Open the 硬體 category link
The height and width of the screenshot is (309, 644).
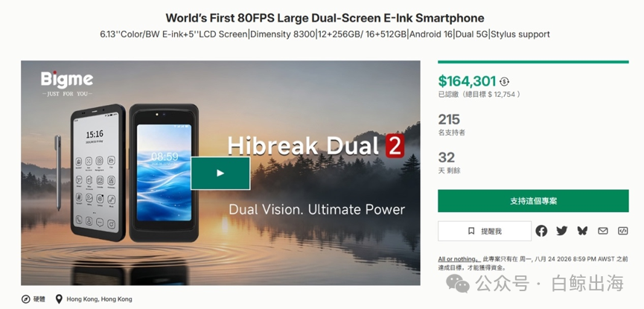(x=39, y=299)
